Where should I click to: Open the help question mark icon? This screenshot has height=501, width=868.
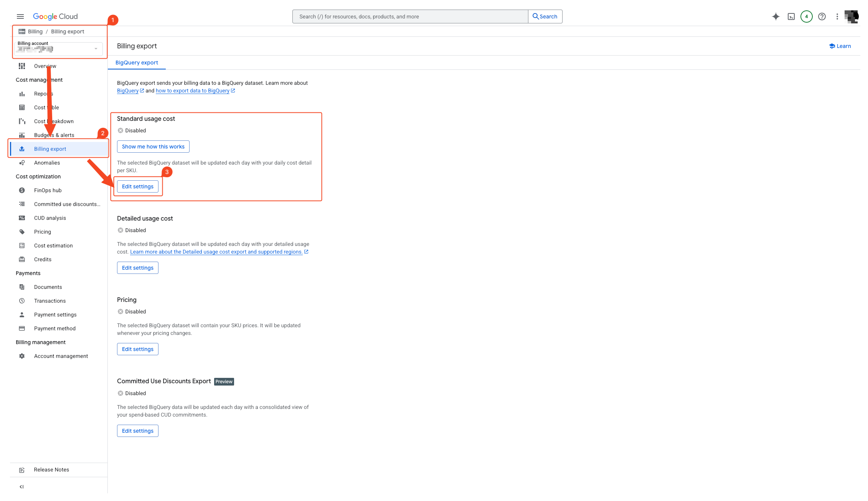click(822, 16)
